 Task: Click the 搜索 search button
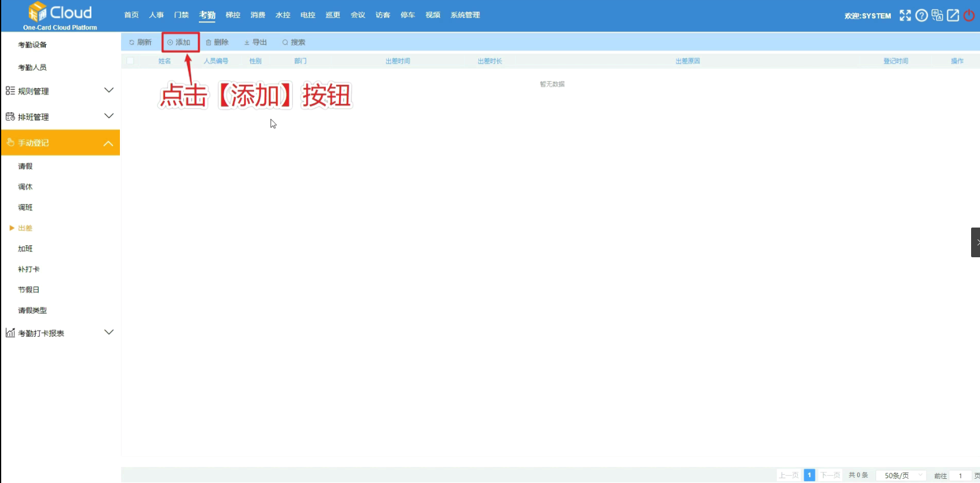(x=294, y=42)
